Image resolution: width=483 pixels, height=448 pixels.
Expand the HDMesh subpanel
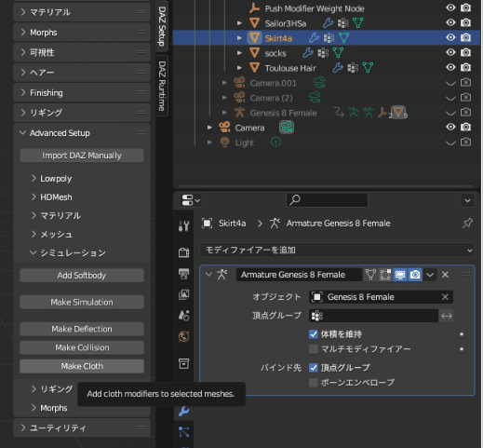(x=33, y=197)
